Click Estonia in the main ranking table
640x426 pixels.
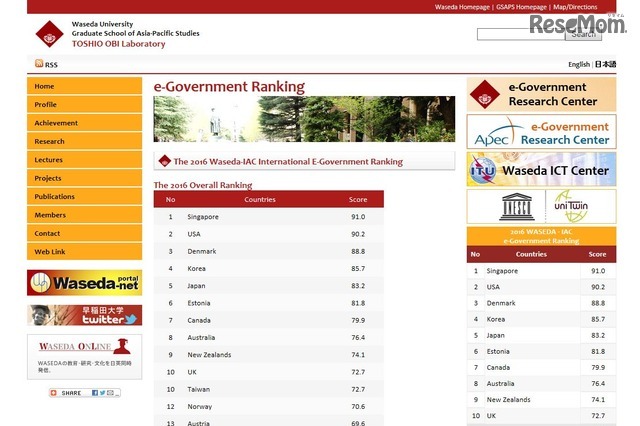pyautogui.click(x=199, y=303)
